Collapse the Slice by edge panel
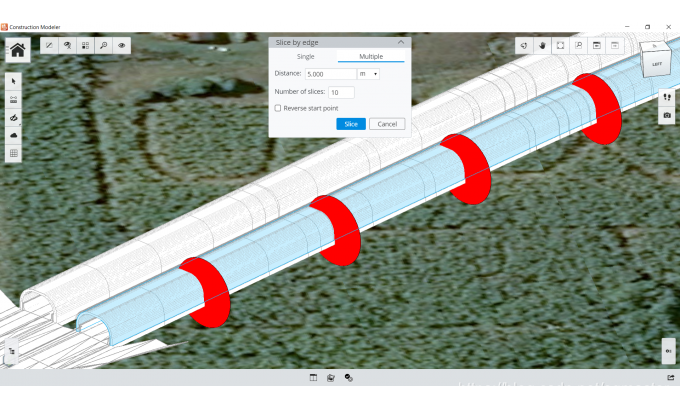Image resolution: width=680 pixels, height=408 pixels. pos(401,42)
